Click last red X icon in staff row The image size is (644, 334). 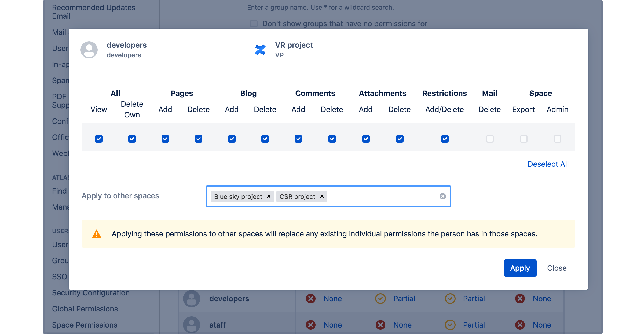click(x=520, y=325)
